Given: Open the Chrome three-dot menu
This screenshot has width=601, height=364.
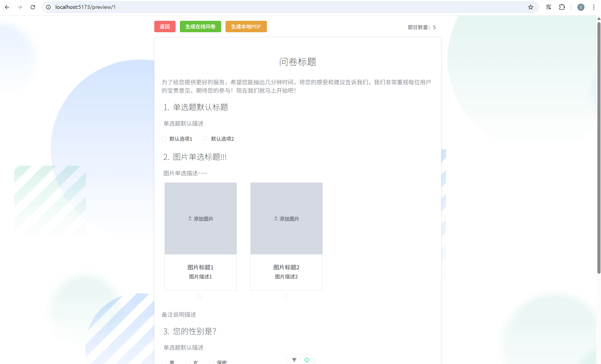Looking at the screenshot, I should (x=594, y=7).
